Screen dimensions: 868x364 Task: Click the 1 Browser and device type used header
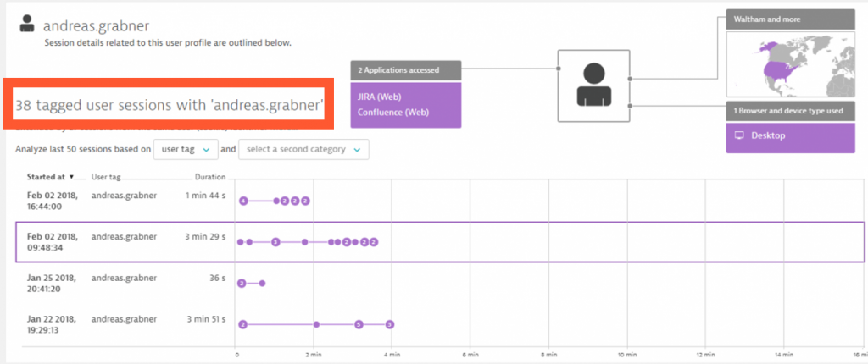click(x=791, y=111)
